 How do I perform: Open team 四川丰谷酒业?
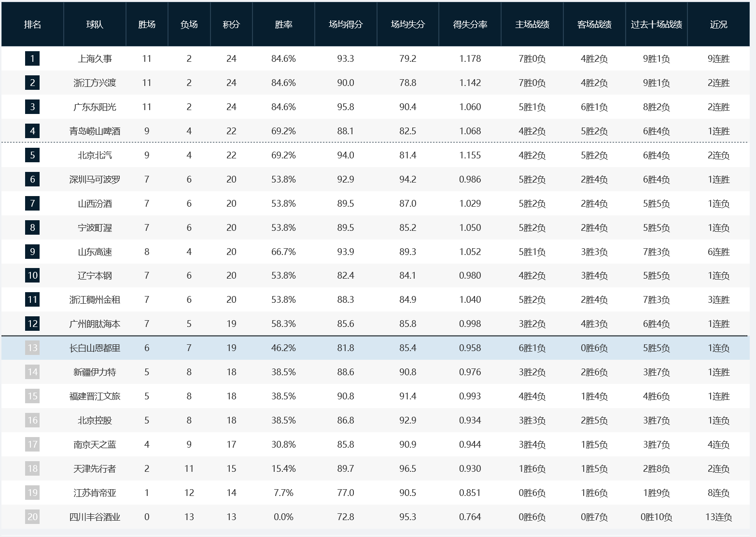[95, 517]
